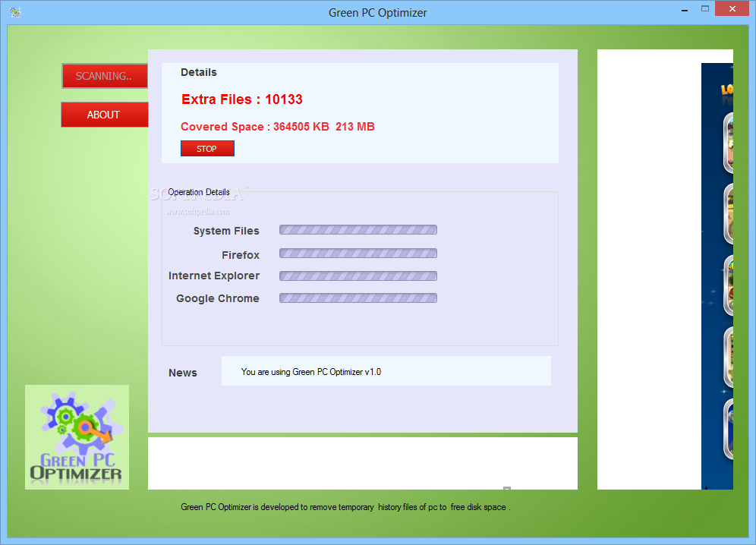The image size is (756, 545).
Task: Click the Internet Explorer label
Action: point(214,276)
